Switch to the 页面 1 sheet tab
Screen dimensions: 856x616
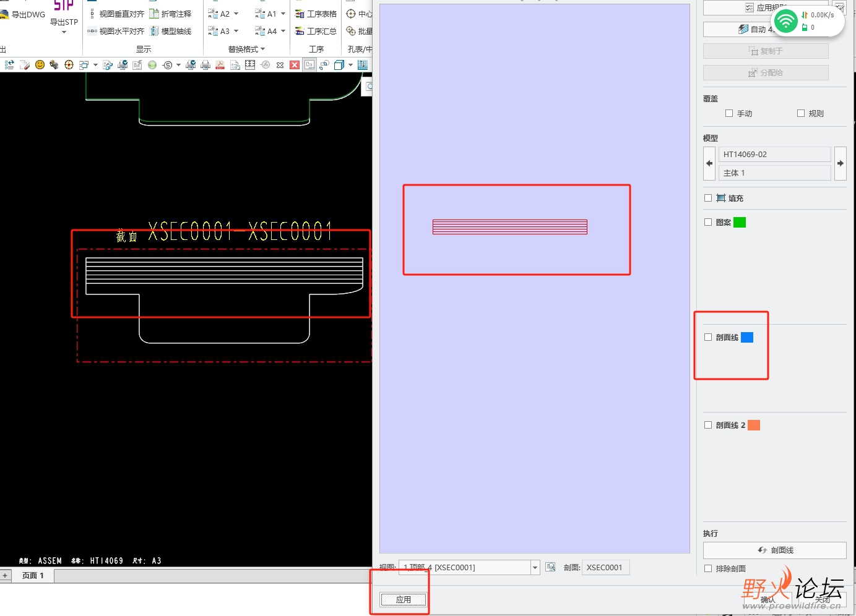point(33,575)
